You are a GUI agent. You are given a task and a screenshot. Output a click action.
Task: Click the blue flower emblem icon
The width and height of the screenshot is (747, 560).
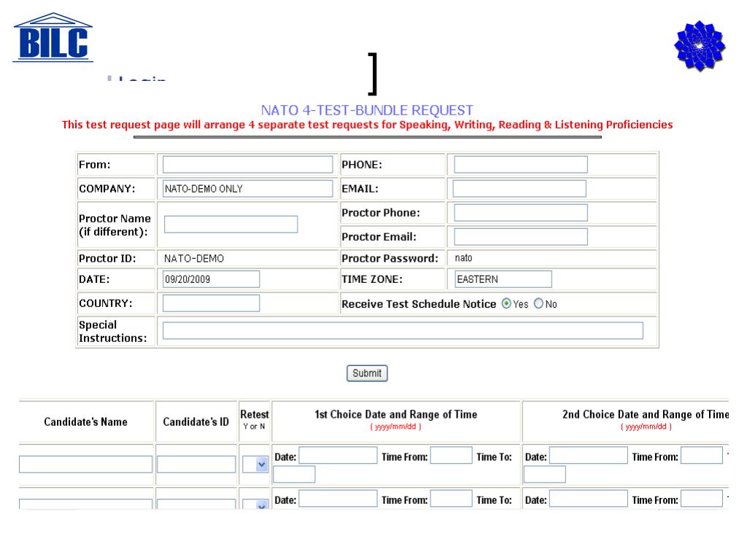[x=700, y=46]
